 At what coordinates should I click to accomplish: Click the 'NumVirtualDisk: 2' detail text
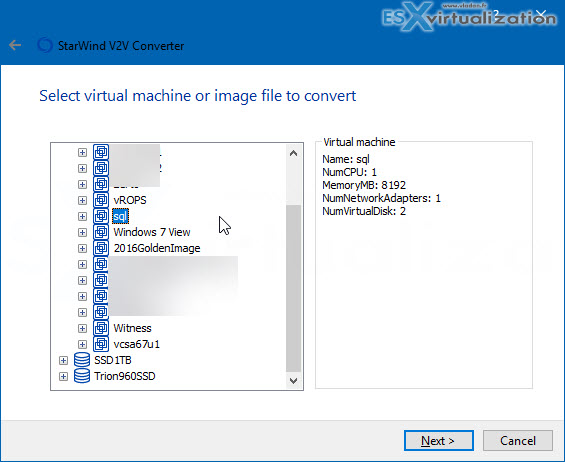pyautogui.click(x=364, y=211)
